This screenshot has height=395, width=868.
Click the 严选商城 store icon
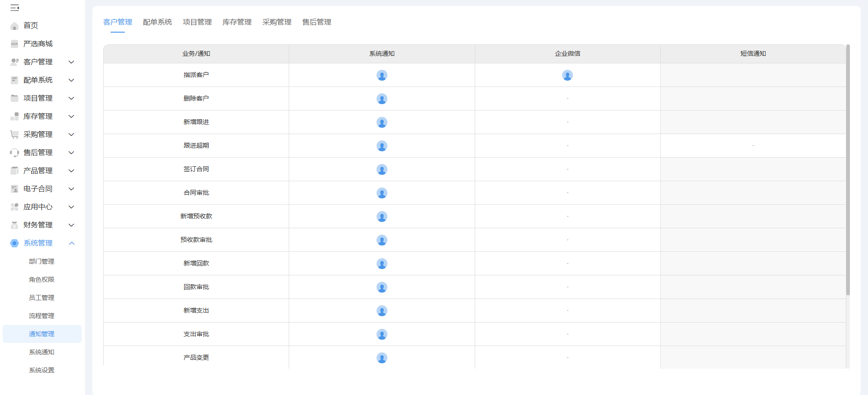[14, 44]
